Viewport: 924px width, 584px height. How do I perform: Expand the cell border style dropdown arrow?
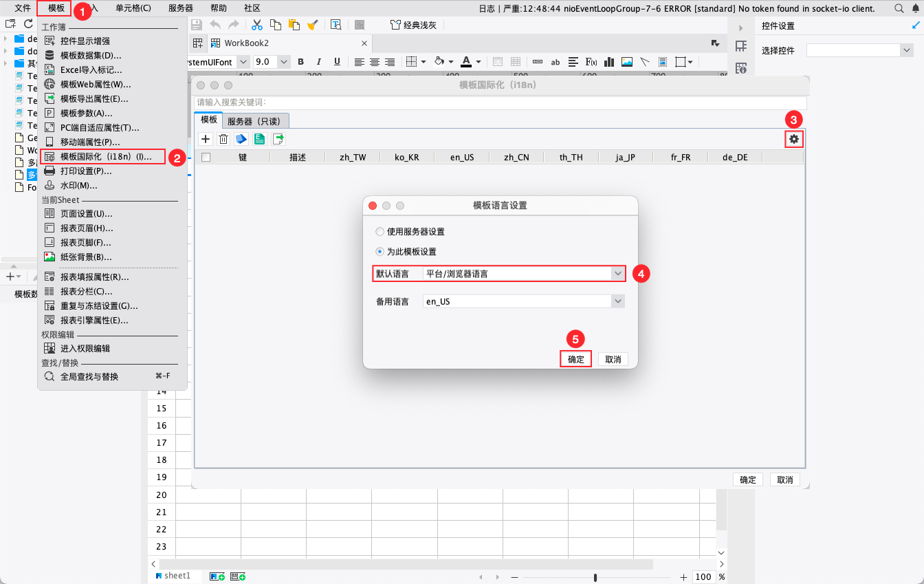423,62
